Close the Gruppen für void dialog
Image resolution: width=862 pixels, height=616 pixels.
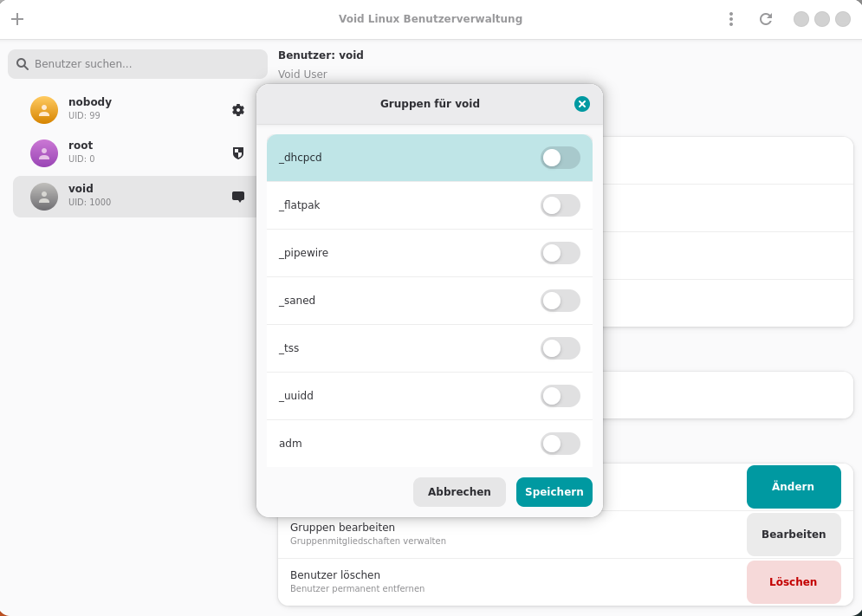(582, 104)
